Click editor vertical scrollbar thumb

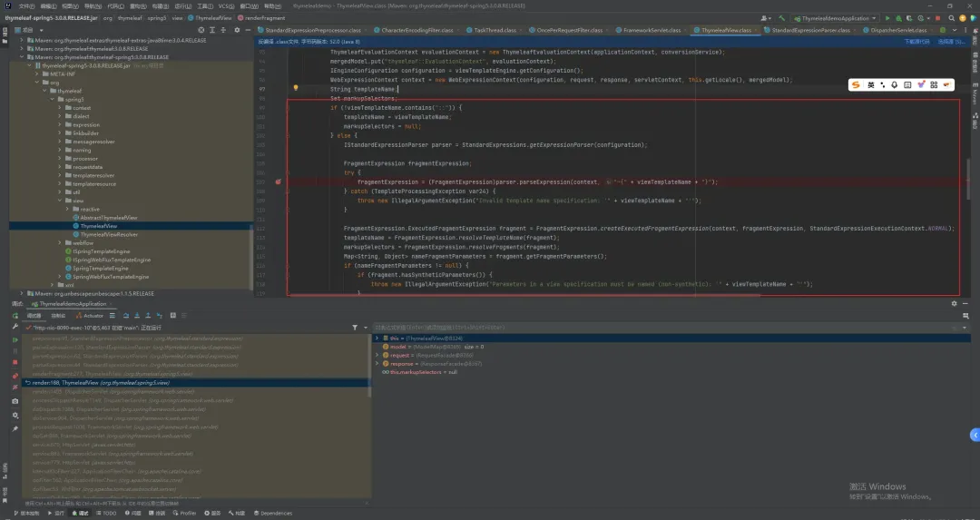click(x=968, y=178)
